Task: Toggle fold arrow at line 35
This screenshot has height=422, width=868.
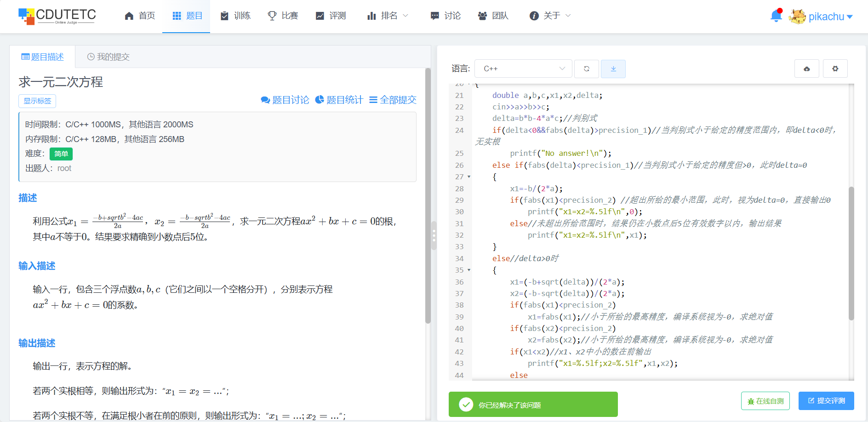Action: pos(469,270)
